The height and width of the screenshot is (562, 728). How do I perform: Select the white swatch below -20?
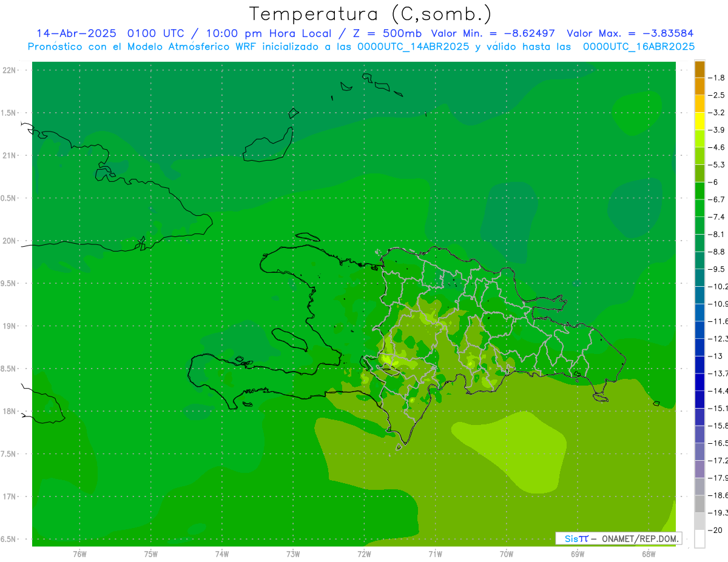pos(699,538)
